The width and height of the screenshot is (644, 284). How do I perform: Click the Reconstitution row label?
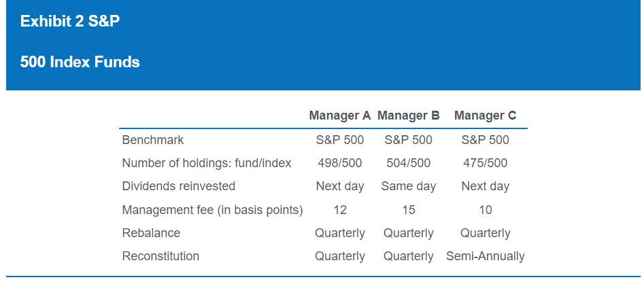(x=160, y=256)
